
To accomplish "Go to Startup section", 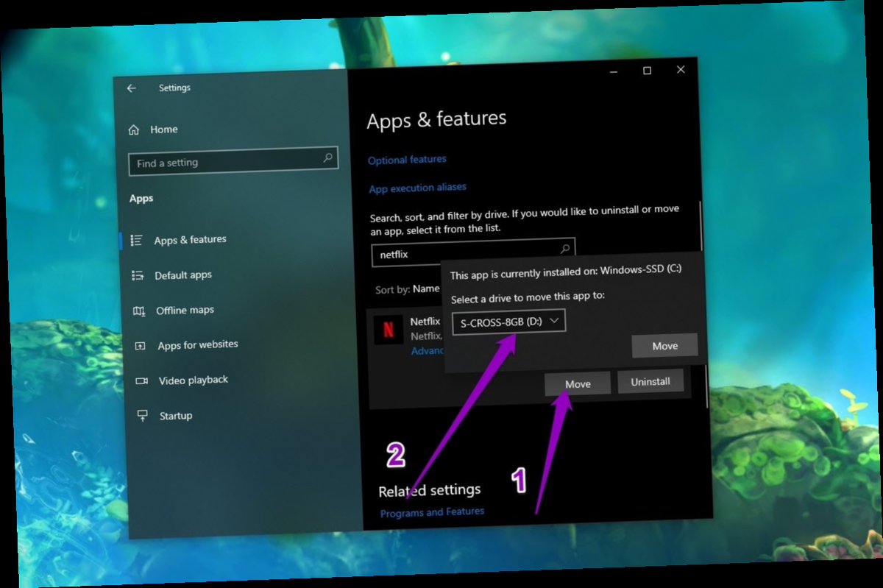I will 176,416.
